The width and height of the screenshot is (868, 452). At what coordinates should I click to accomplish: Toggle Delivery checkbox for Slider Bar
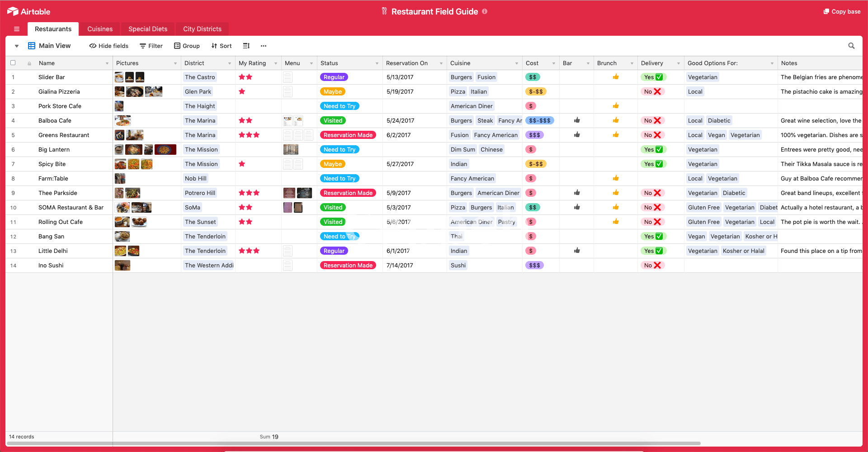(x=659, y=77)
